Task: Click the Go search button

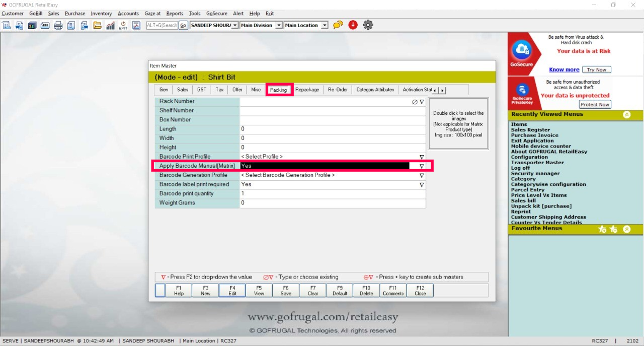Action: pyautogui.click(x=183, y=25)
